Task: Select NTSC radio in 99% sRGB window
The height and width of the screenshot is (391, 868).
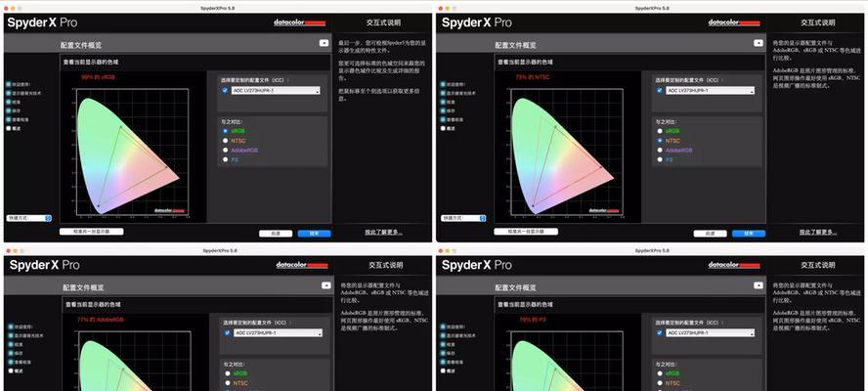Action: [x=225, y=141]
